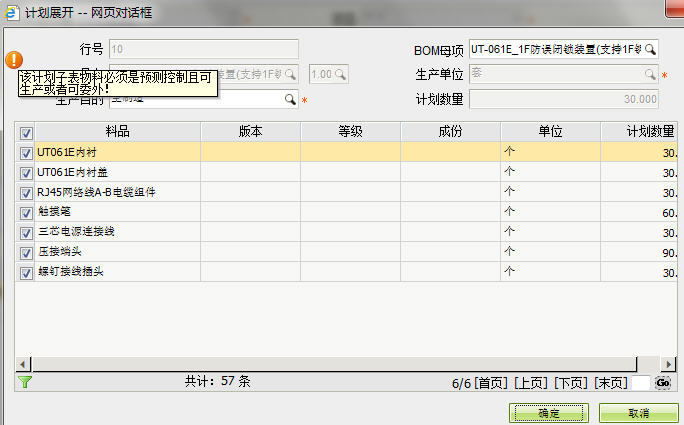Uncheck the UT061E内衬 row checkbox
684x425 pixels.
[26, 153]
